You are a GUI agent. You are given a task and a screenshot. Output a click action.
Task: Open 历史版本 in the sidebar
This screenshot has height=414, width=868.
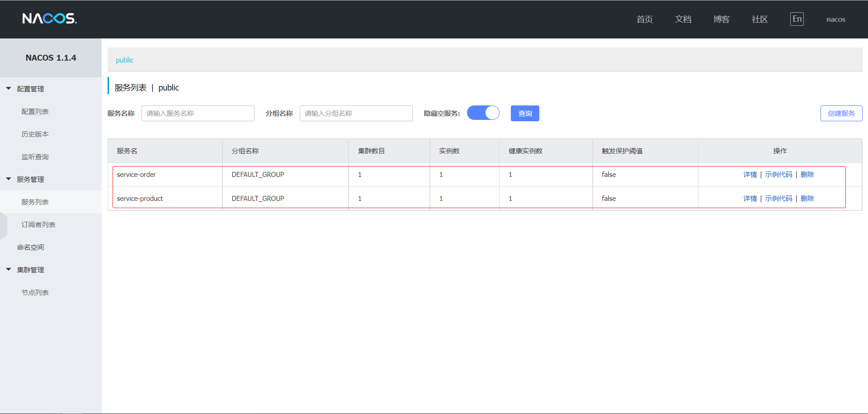click(x=35, y=134)
